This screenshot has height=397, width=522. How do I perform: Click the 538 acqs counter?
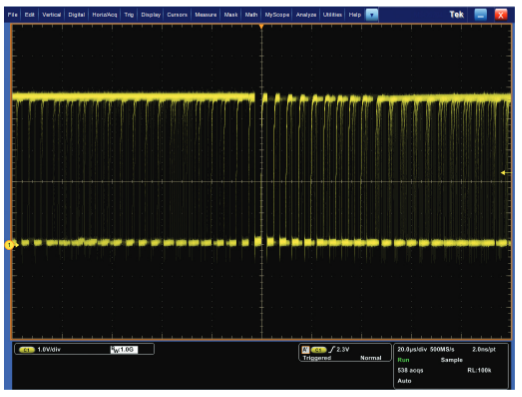click(x=410, y=371)
